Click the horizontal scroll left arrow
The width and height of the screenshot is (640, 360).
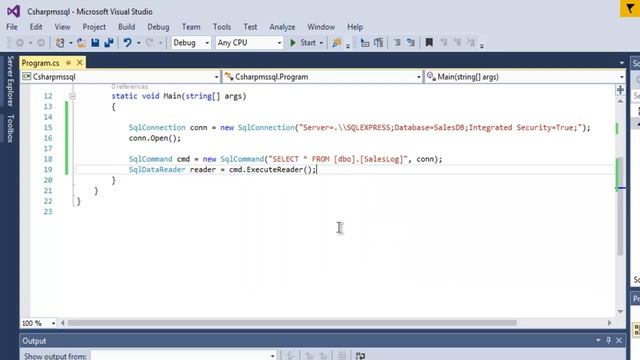pyautogui.click(x=63, y=323)
